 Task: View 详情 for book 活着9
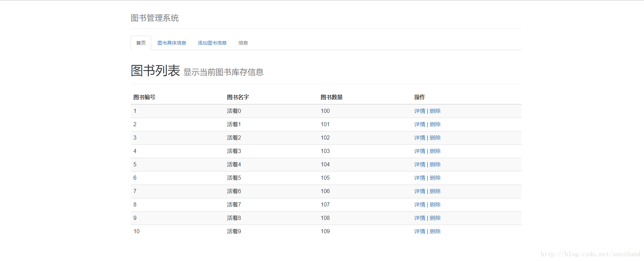click(x=420, y=232)
